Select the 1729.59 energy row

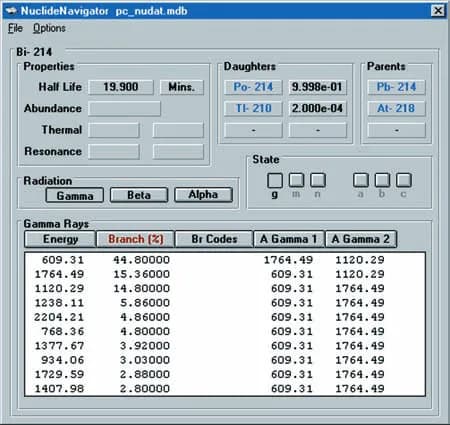point(225,374)
